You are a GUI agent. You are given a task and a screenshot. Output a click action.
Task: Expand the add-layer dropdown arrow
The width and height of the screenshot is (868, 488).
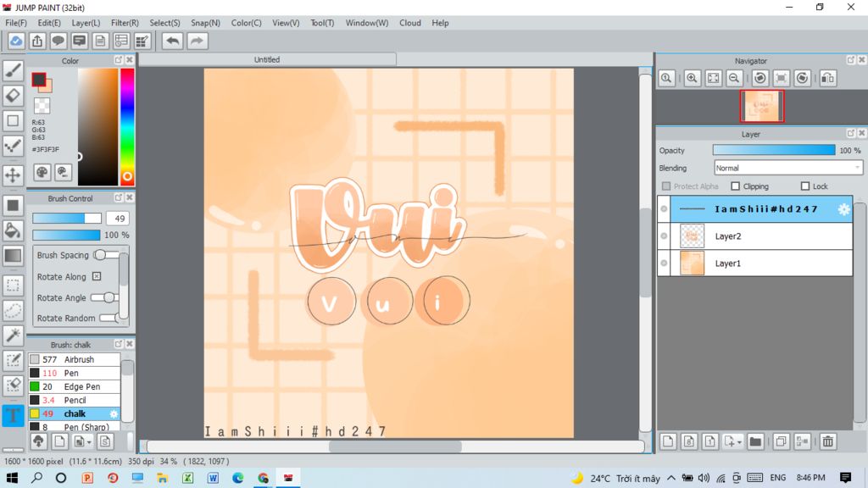739,442
